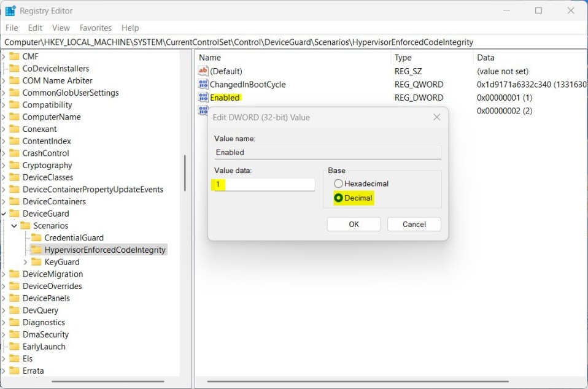Collapse the DeviceGuard tree node
This screenshot has height=389, width=588.
tap(4, 214)
